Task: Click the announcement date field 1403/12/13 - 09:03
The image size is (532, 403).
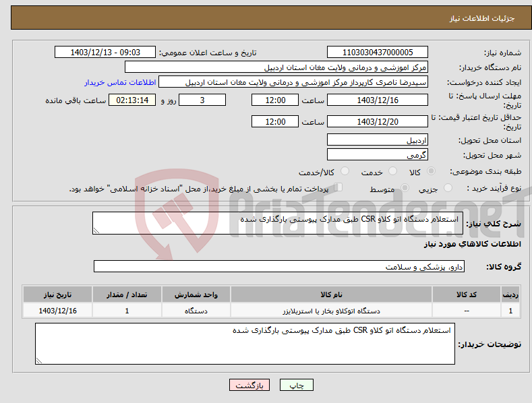Action: [105, 53]
